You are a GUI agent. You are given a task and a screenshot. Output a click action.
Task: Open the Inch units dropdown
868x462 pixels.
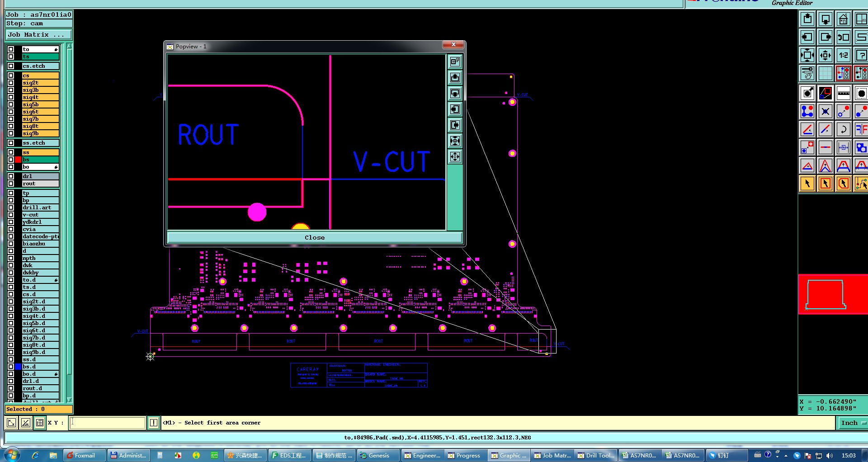pos(853,423)
